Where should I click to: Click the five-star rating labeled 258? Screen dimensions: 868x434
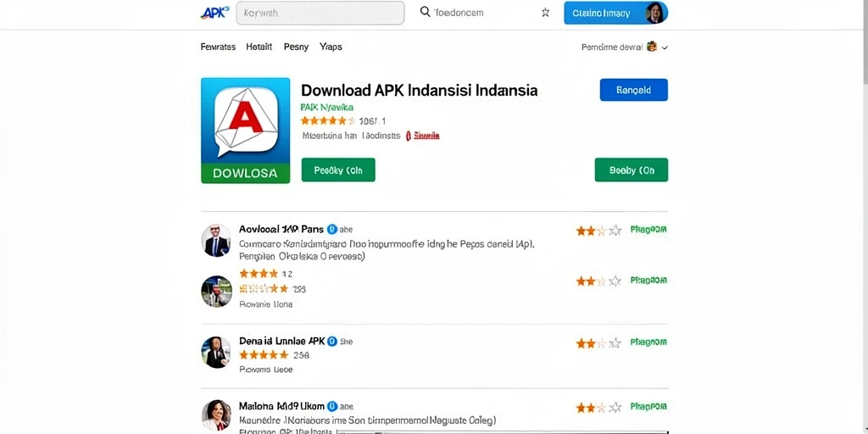tap(264, 355)
